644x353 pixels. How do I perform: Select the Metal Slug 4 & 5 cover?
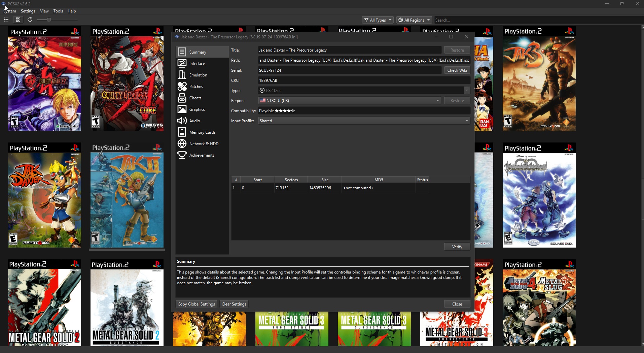pos(539,302)
